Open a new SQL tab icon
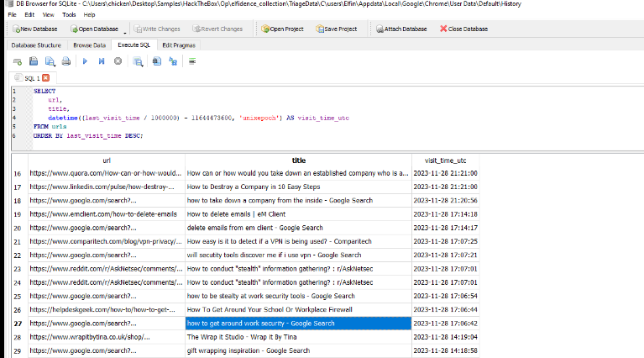Screen dimensions: 644x358 point(18,61)
